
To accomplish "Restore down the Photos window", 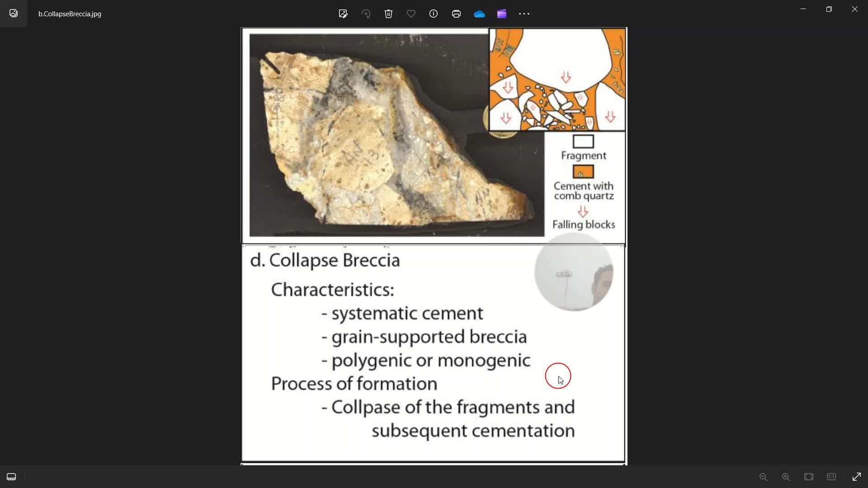I will point(829,9).
